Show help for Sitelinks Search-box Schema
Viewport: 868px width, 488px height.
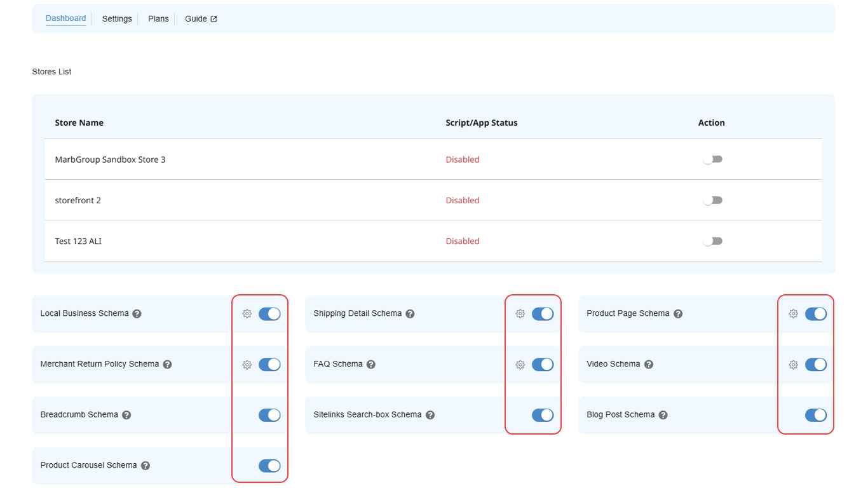(x=430, y=416)
